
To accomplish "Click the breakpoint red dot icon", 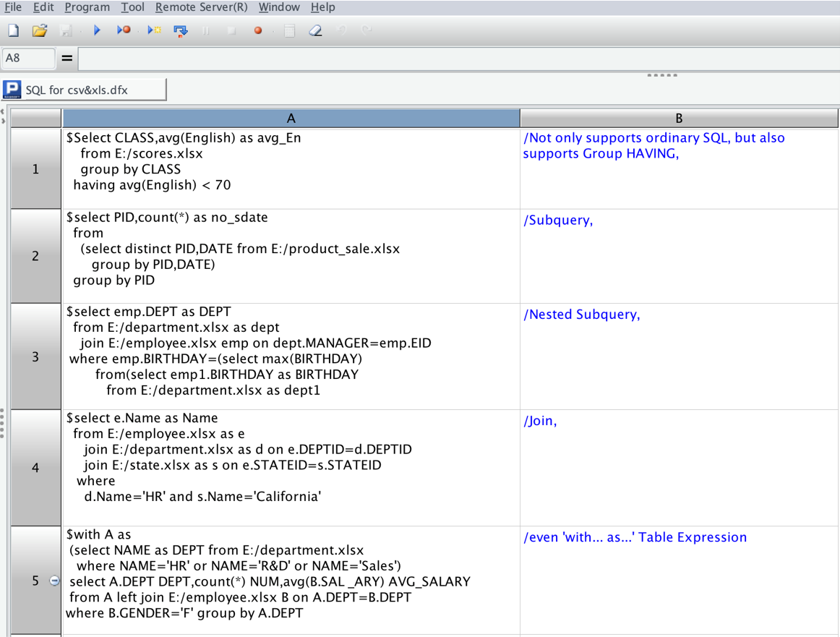I will tap(258, 30).
